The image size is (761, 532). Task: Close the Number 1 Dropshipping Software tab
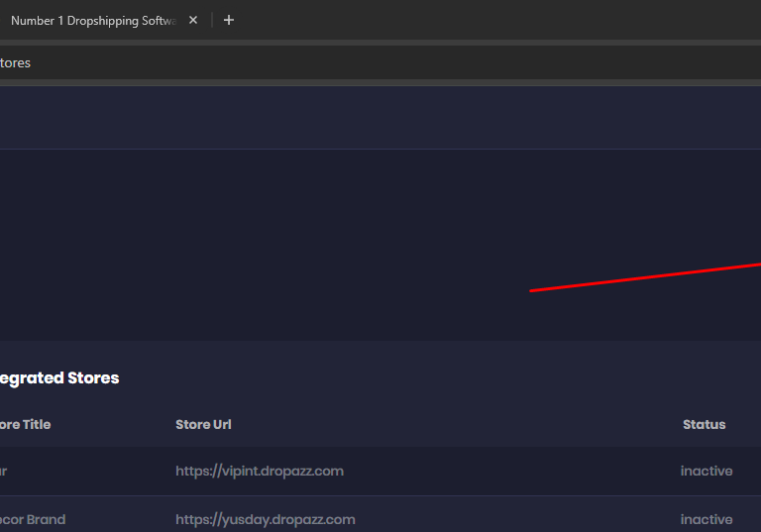click(193, 20)
